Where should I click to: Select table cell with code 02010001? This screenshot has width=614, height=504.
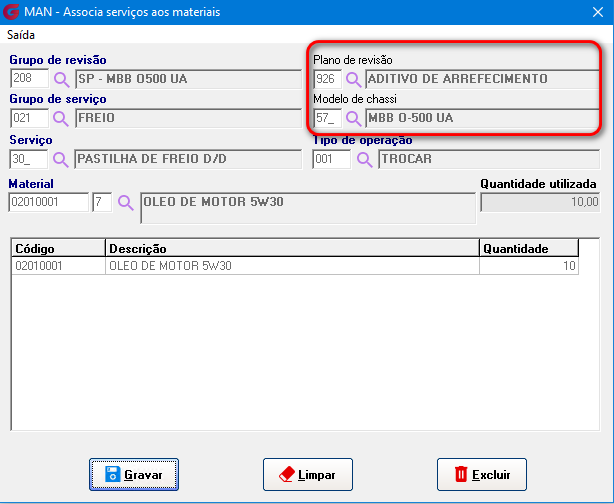pyautogui.click(x=58, y=266)
